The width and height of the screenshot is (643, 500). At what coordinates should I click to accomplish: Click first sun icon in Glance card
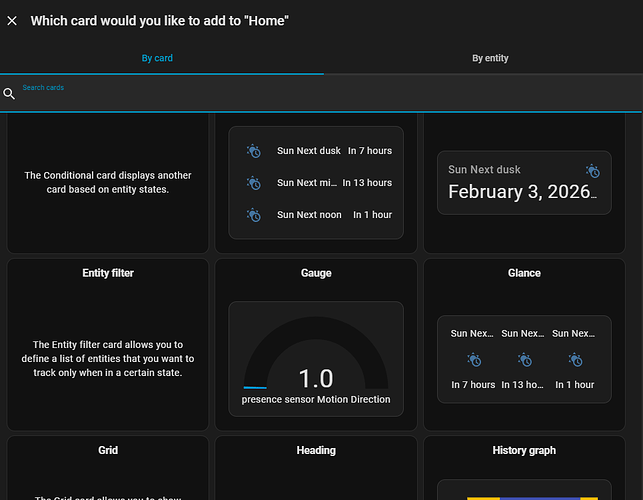tap(473, 359)
